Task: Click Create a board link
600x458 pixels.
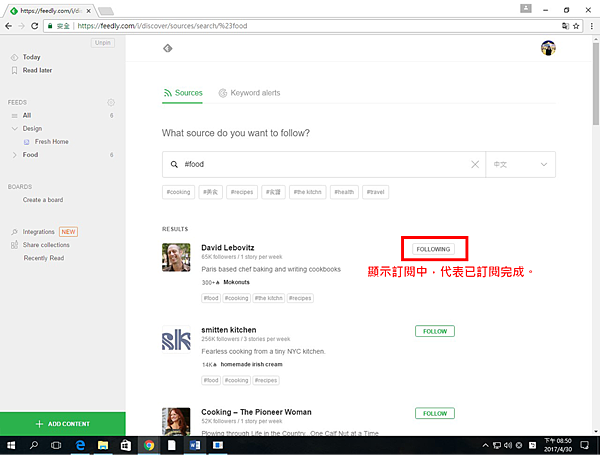Action: pos(43,200)
